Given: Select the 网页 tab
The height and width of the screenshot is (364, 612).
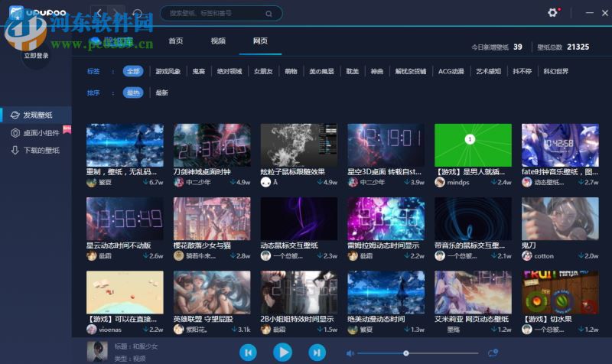Looking at the screenshot, I should (x=260, y=41).
